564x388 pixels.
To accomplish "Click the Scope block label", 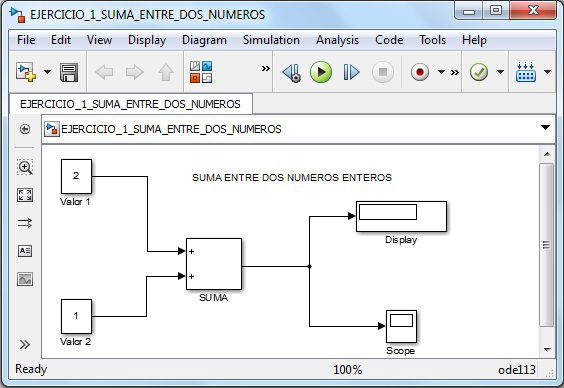I will (400, 351).
